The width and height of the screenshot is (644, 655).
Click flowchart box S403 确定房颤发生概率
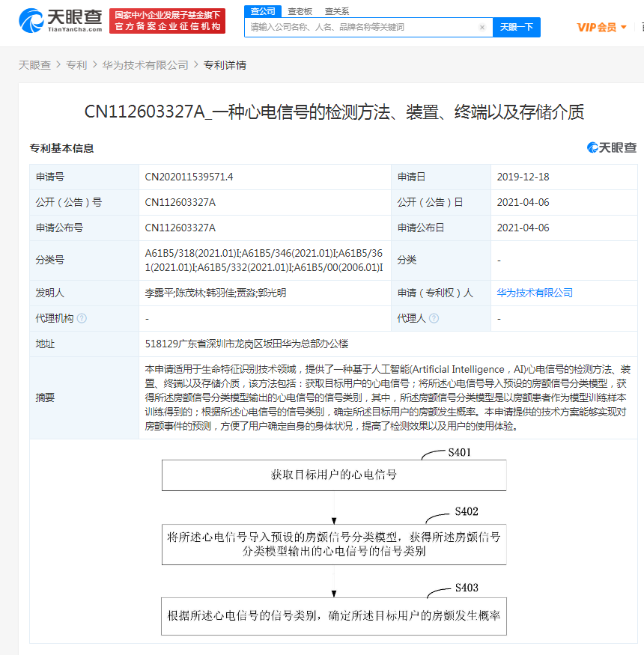click(334, 616)
